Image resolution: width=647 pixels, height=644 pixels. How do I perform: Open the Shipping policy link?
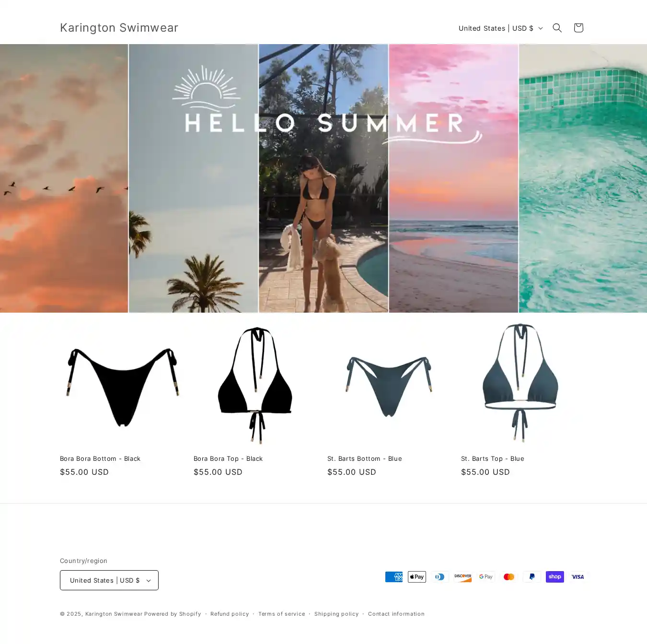point(336,614)
